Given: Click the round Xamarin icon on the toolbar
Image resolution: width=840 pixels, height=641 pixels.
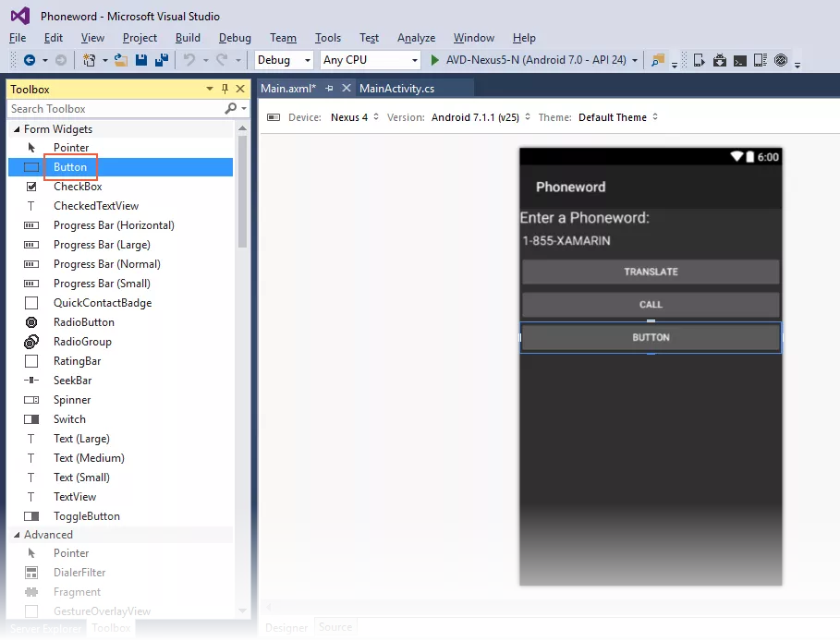Looking at the screenshot, I should 781,60.
